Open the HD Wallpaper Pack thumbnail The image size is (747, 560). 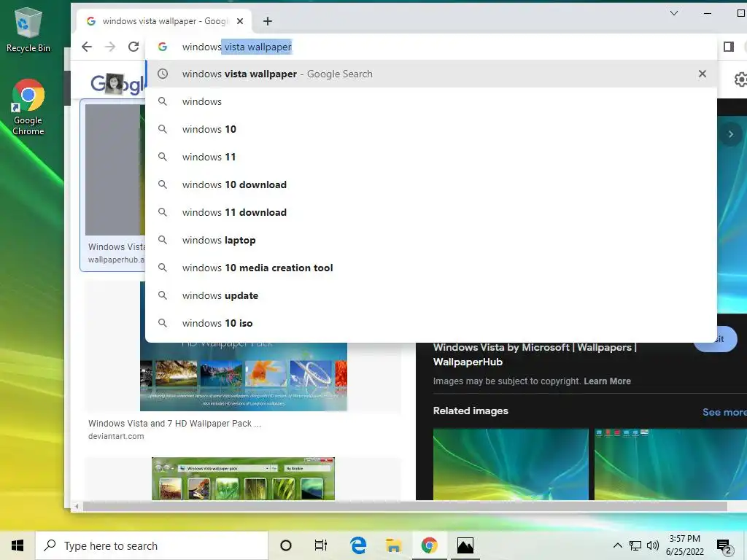pyautogui.click(x=244, y=376)
